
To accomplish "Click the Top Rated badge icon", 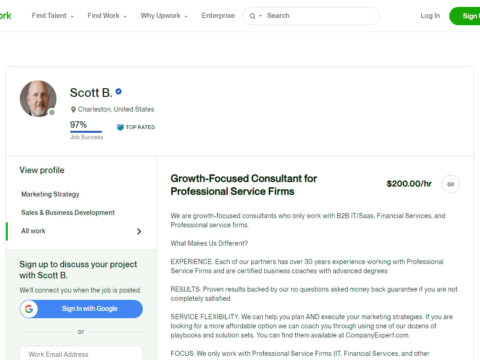I will point(120,127).
